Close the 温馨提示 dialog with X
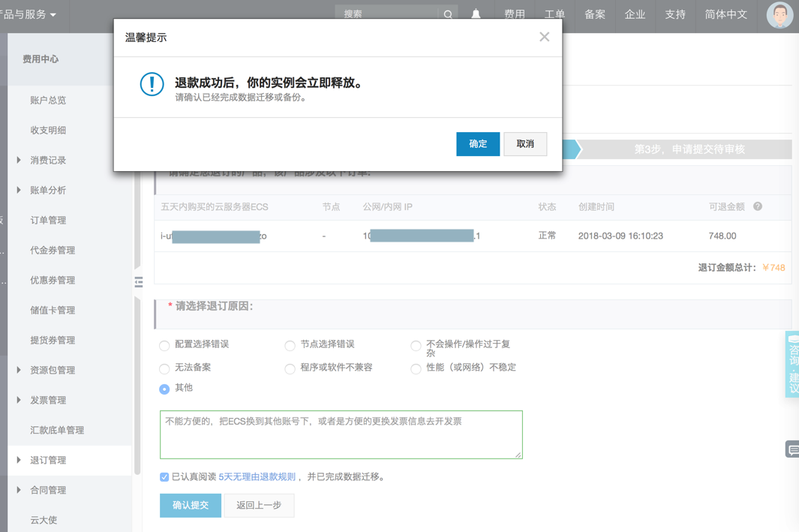 tap(544, 37)
